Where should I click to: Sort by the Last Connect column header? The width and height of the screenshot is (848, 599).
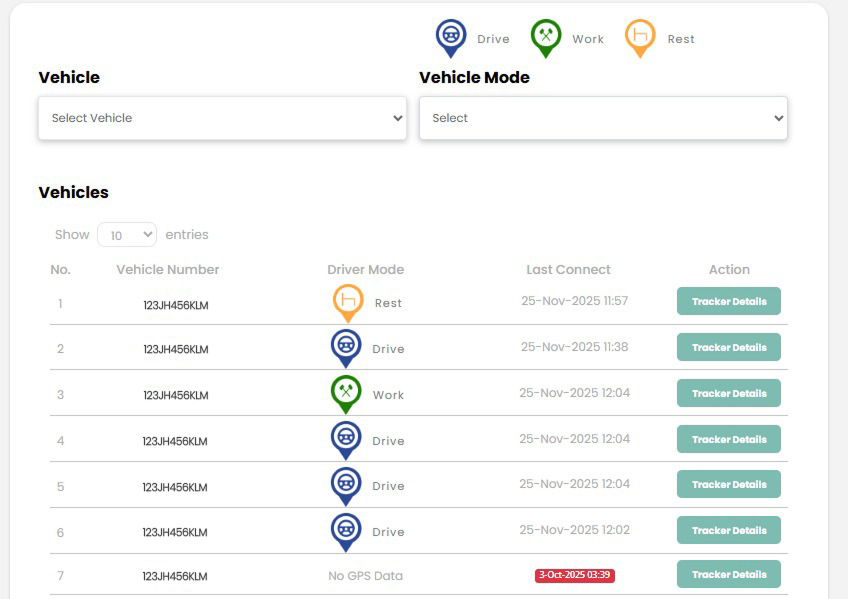point(568,269)
